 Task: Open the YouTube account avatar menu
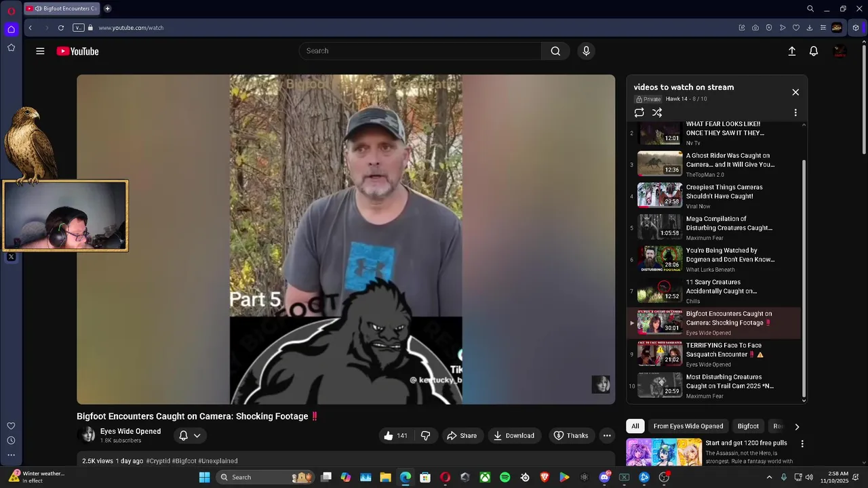click(840, 51)
